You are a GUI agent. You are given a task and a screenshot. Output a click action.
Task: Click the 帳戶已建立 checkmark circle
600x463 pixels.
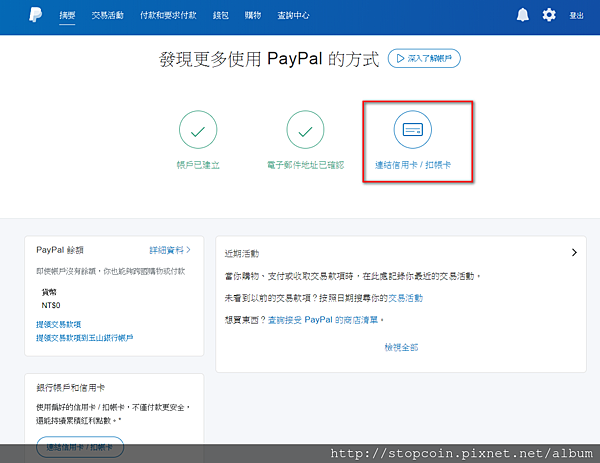coord(198,129)
